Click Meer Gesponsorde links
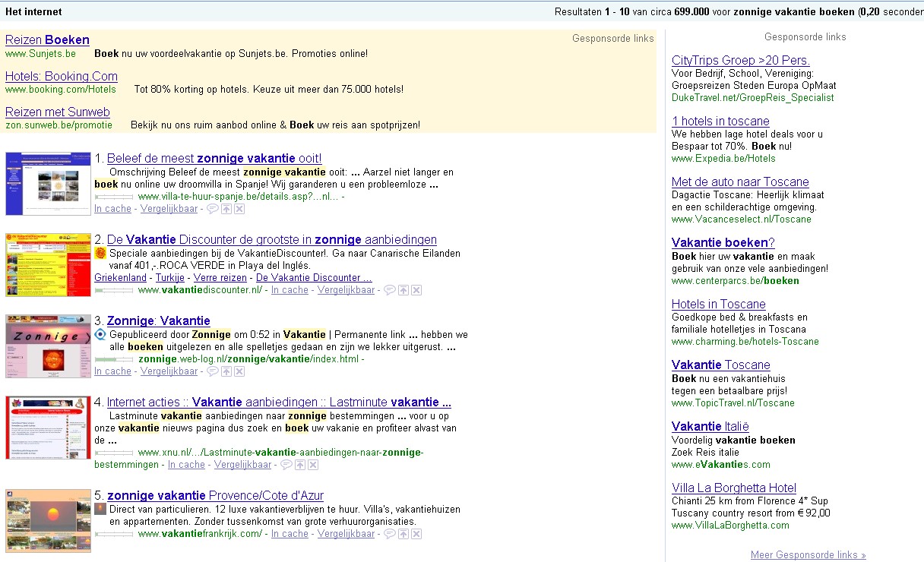924x562 pixels. click(x=808, y=555)
